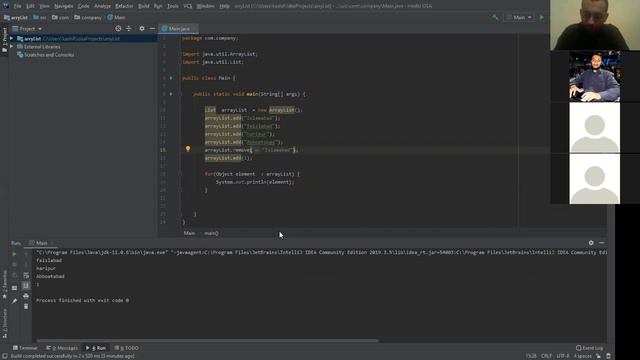Open Project panel settings gear

[142, 29]
